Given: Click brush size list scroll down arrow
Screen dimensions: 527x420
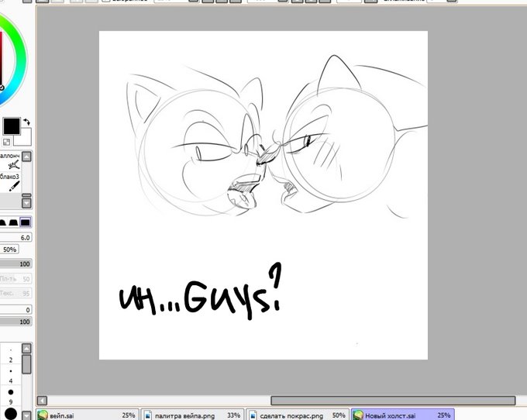Looking at the screenshot, I should pos(26,415).
